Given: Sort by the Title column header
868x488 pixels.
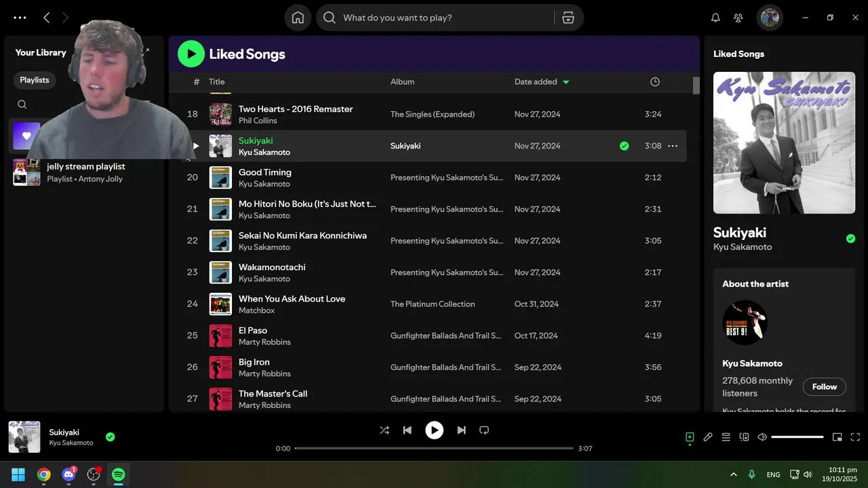Looking at the screenshot, I should (216, 81).
